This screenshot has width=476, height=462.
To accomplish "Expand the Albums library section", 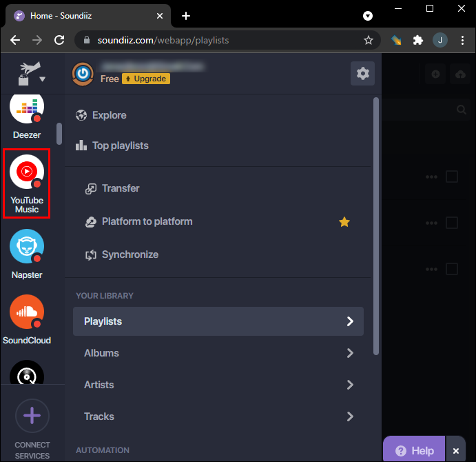I will pos(218,353).
